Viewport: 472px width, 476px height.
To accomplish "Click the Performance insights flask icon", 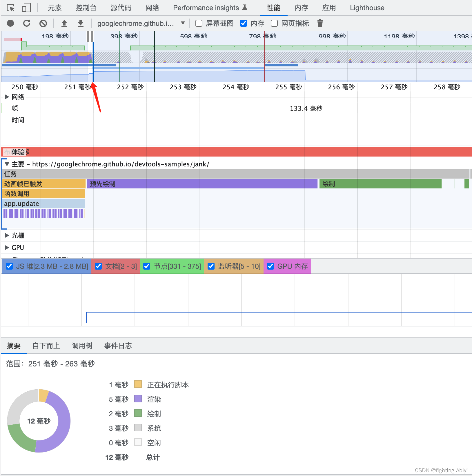I will tap(245, 8).
